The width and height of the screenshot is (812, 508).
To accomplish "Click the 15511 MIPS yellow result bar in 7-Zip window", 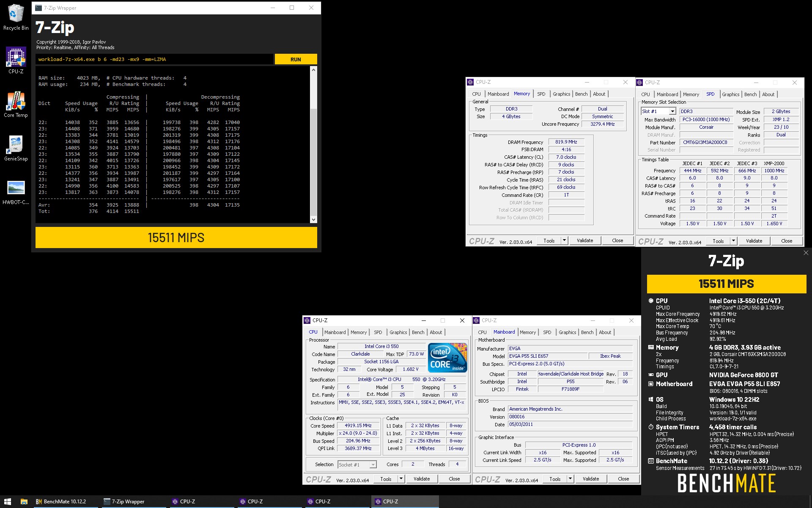I will point(176,237).
